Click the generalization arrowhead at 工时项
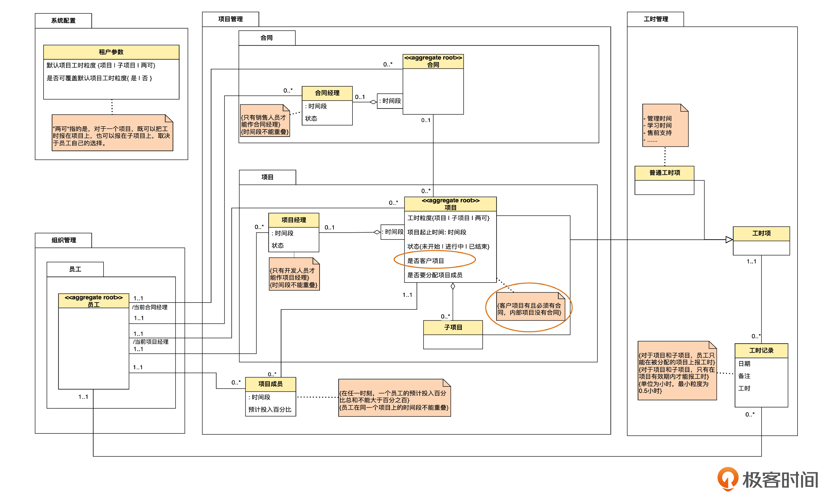 729,240
